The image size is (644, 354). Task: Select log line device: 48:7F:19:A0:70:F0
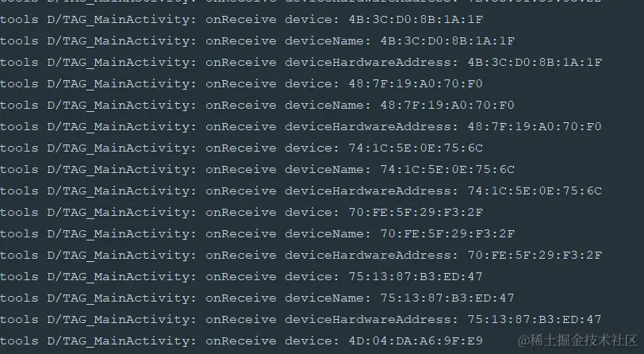[x=241, y=83]
